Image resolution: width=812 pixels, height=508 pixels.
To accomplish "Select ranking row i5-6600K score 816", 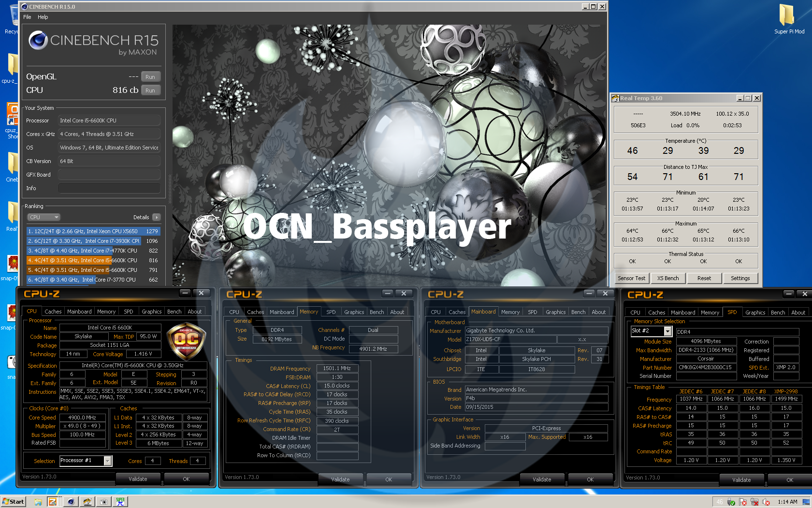I will pyautogui.click(x=93, y=260).
